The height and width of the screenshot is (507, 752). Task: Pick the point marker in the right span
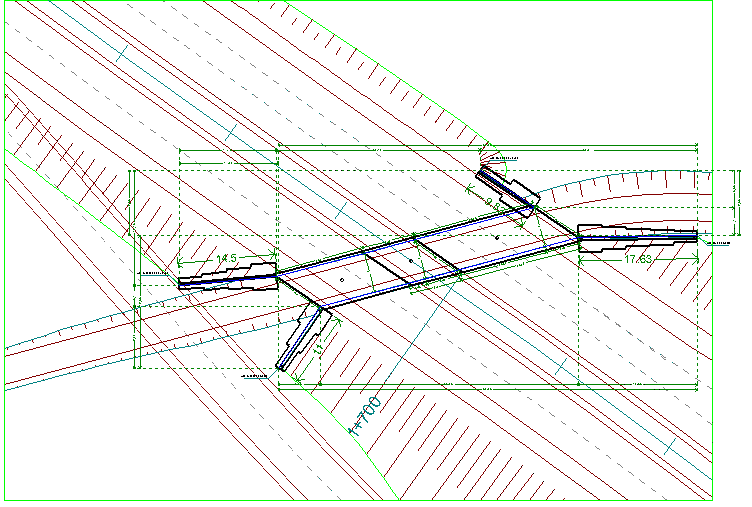click(496, 237)
